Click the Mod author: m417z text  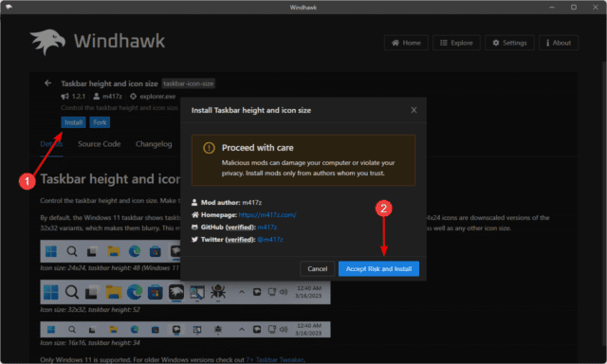click(x=231, y=202)
